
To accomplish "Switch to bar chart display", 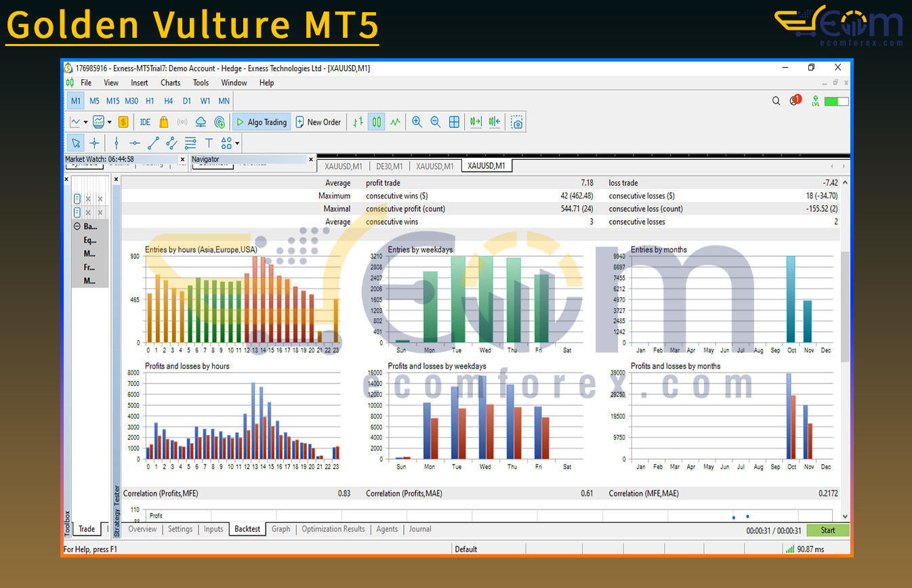I will click(358, 122).
